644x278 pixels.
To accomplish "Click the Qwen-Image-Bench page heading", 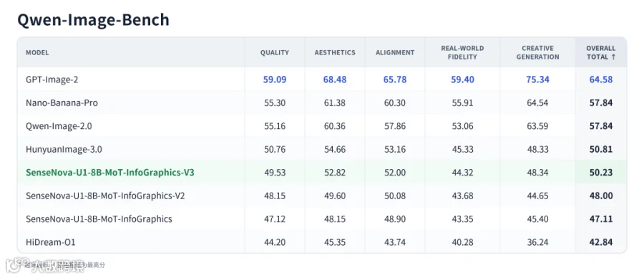I will coord(93,20).
